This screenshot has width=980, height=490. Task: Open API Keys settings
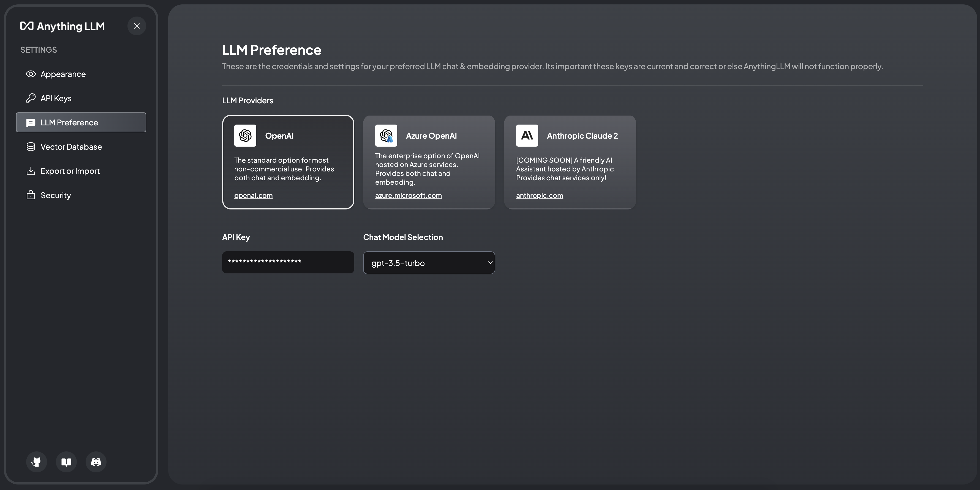pos(56,98)
